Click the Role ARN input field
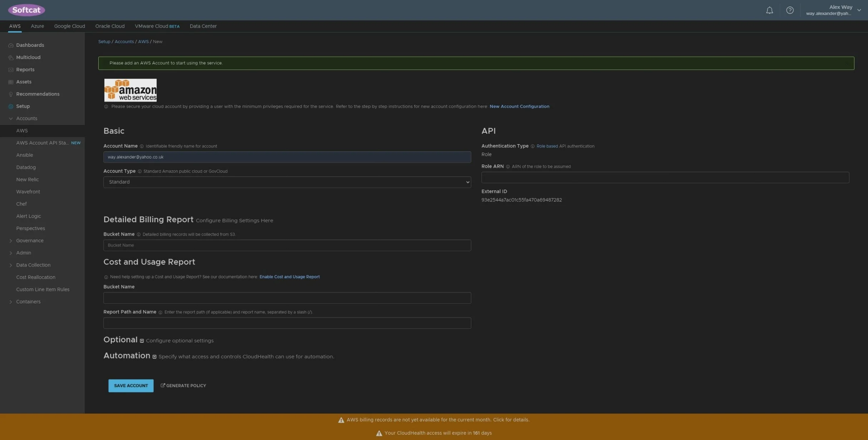Screen dimensions: 868x440 pos(665,177)
